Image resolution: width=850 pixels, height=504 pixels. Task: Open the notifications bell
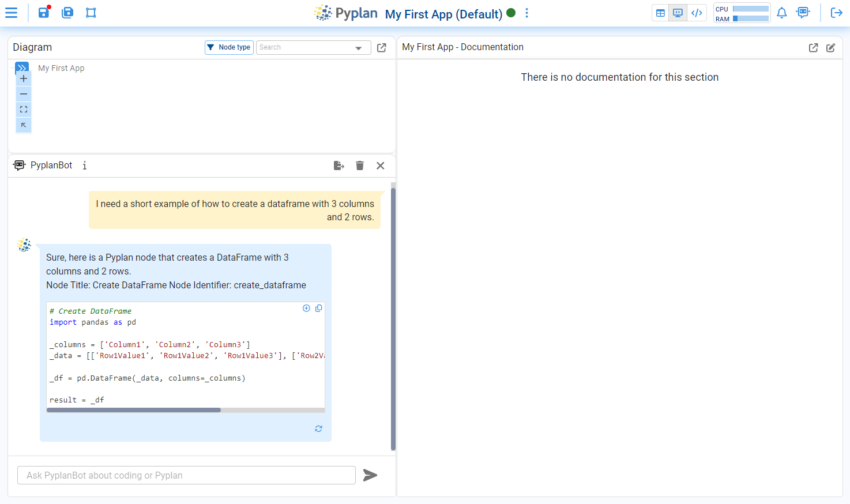[x=782, y=13]
